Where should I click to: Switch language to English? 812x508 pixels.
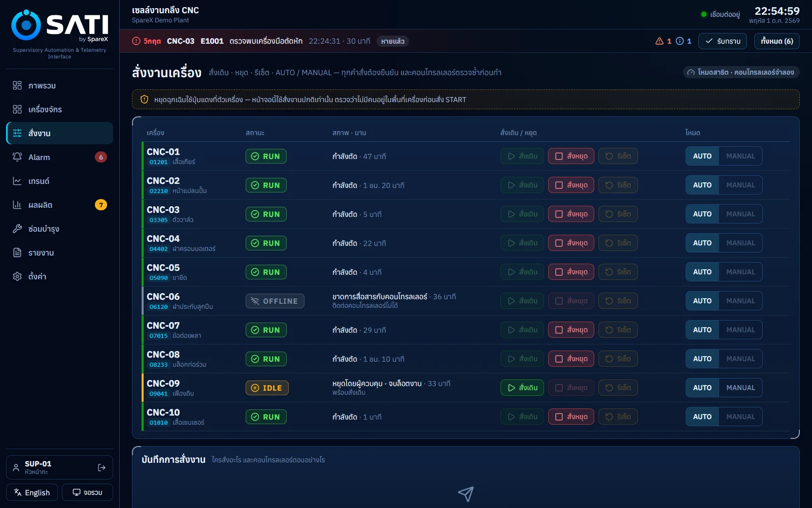(x=32, y=492)
